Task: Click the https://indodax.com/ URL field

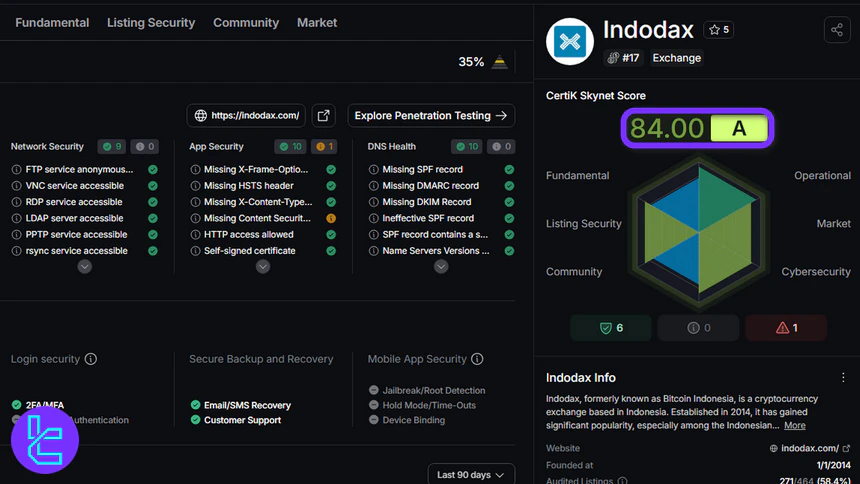Action: click(246, 115)
